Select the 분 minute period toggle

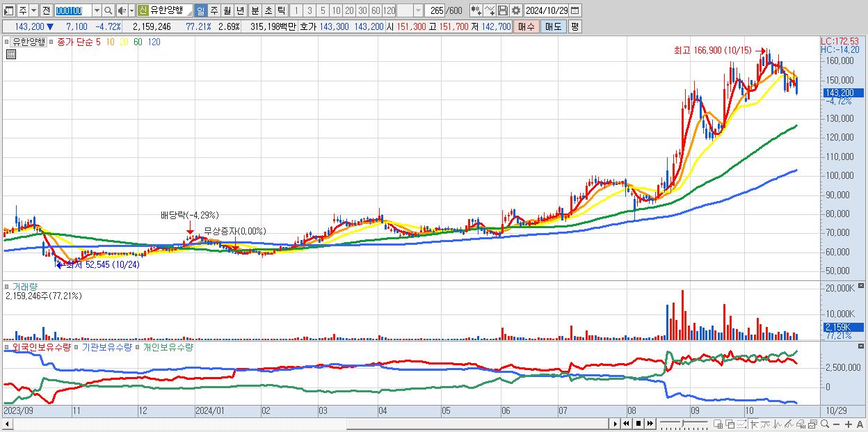click(255, 11)
